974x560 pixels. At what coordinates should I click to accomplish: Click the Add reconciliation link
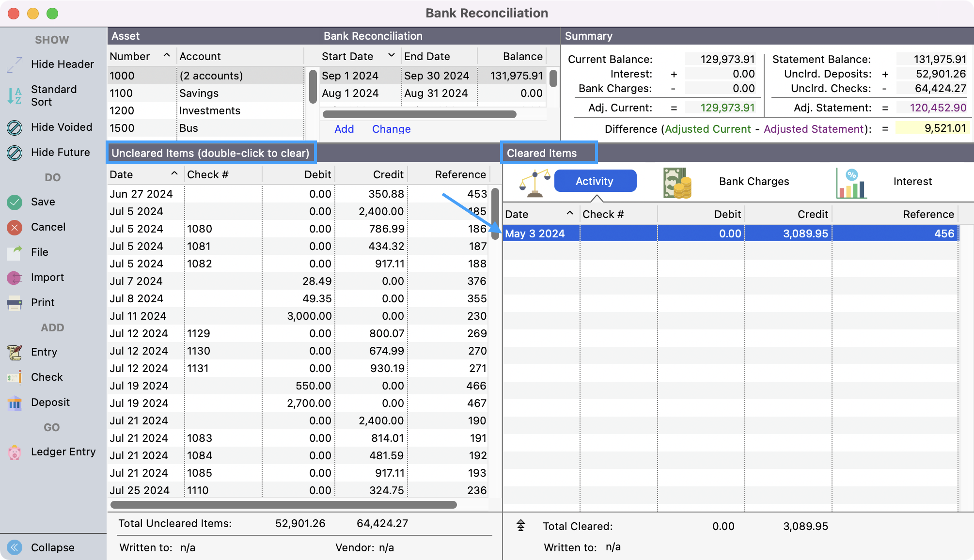point(344,129)
